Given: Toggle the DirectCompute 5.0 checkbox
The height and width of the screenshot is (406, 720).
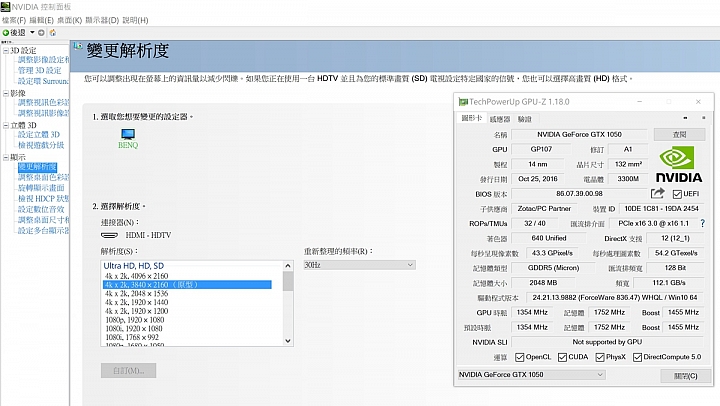Looking at the screenshot, I should [x=637, y=357].
